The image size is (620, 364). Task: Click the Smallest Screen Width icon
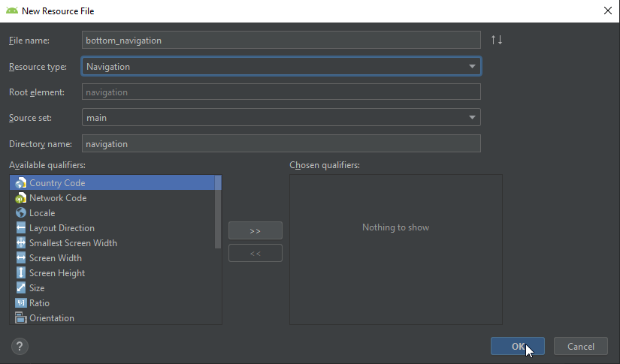(x=20, y=243)
